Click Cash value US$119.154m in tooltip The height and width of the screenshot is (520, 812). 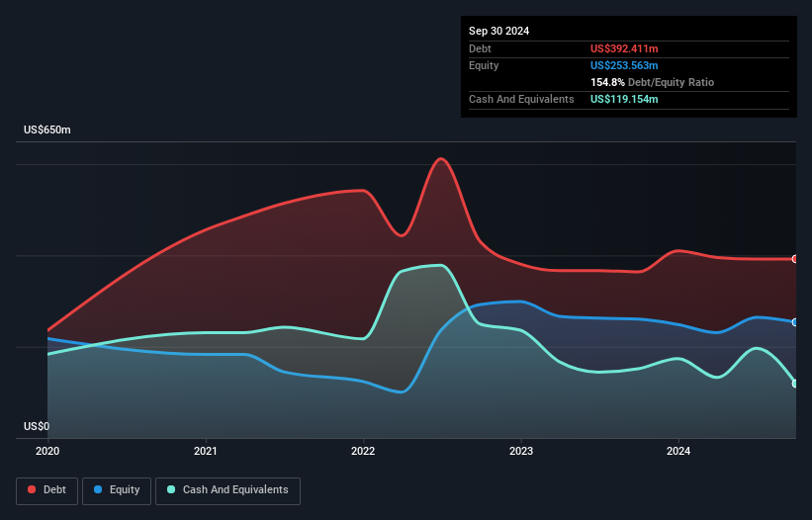click(x=624, y=99)
